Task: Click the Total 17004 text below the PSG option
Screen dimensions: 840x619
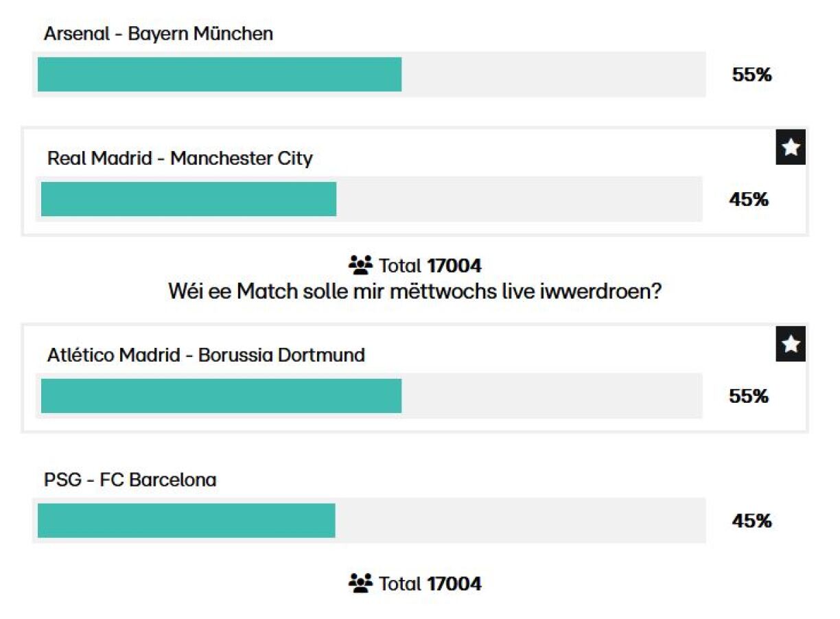Action: click(x=430, y=584)
